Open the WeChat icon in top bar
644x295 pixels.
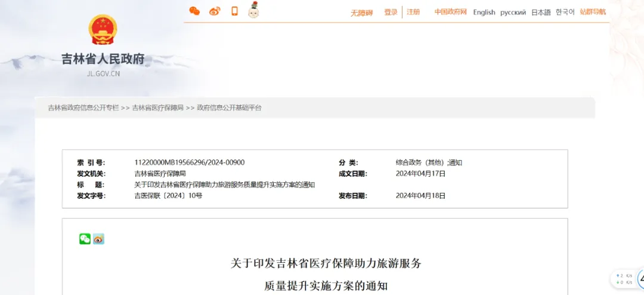194,11
